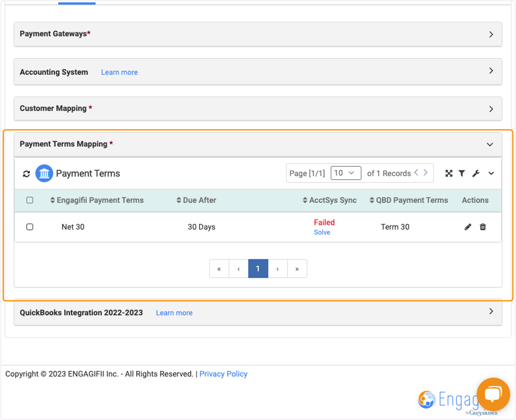Click the Failed sync status text
Viewport: 516px width, 420px height.
pyautogui.click(x=324, y=223)
